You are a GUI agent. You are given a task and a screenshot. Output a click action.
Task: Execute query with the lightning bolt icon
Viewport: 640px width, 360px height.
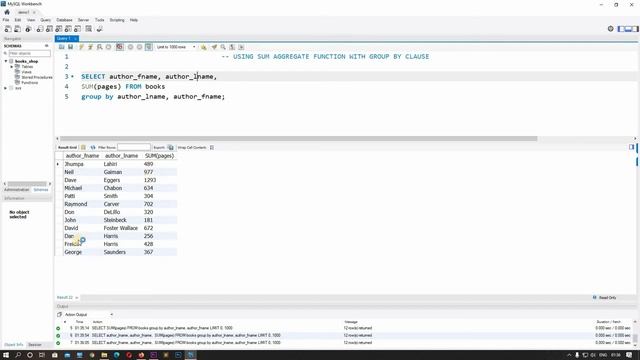[x=81, y=47]
